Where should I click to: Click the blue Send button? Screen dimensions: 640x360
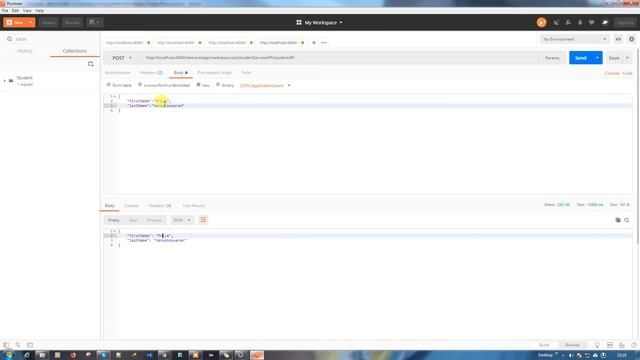coord(581,58)
